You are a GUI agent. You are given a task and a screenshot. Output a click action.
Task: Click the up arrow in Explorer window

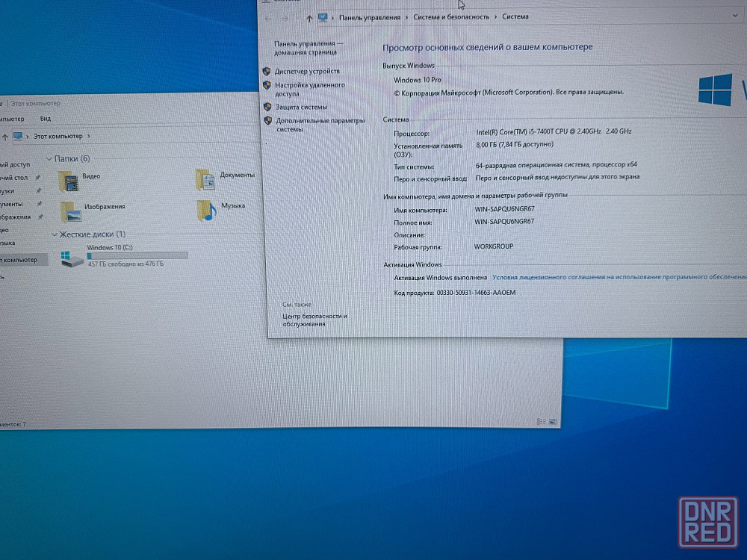coord(4,137)
